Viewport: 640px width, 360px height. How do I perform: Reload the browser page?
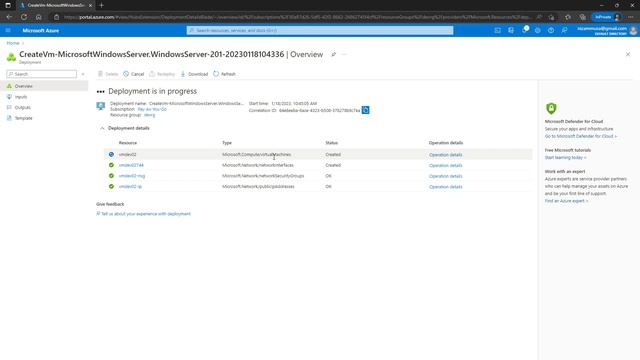tap(24, 17)
